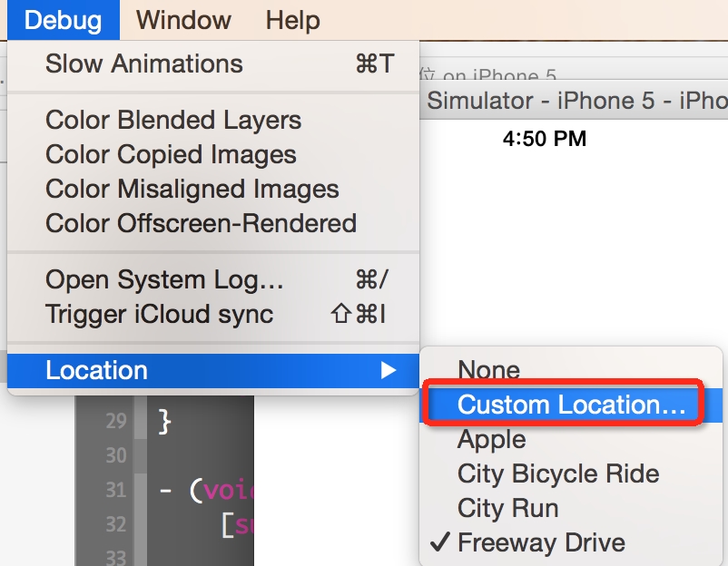Enable Color Blended Layers

(x=213, y=120)
